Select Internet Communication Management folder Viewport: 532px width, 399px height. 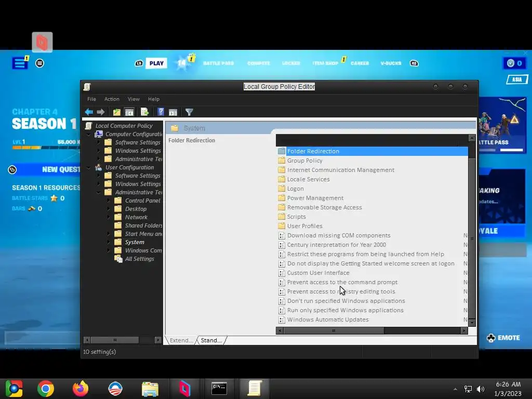pos(341,170)
